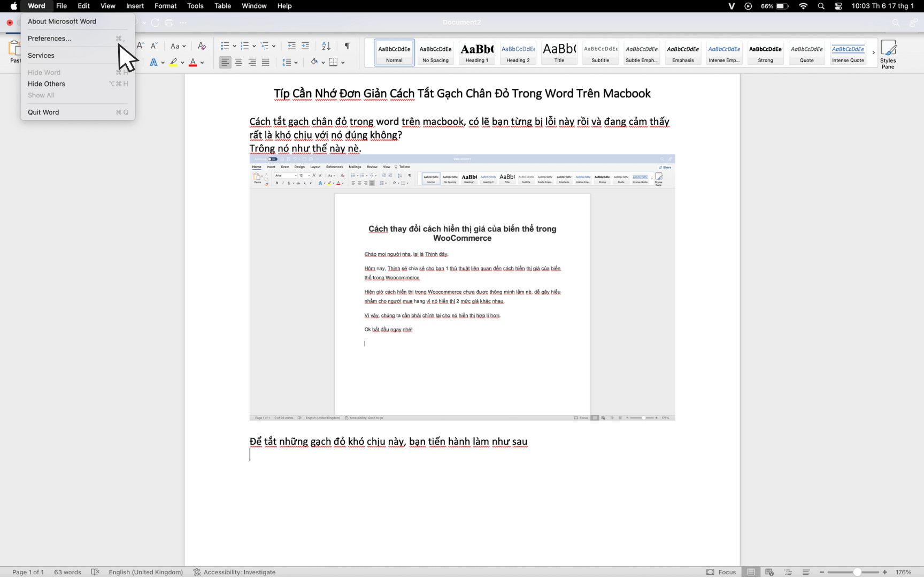Image resolution: width=924 pixels, height=578 pixels.
Task: Open Preferences from the Word menu
Action: click(78, 39)
